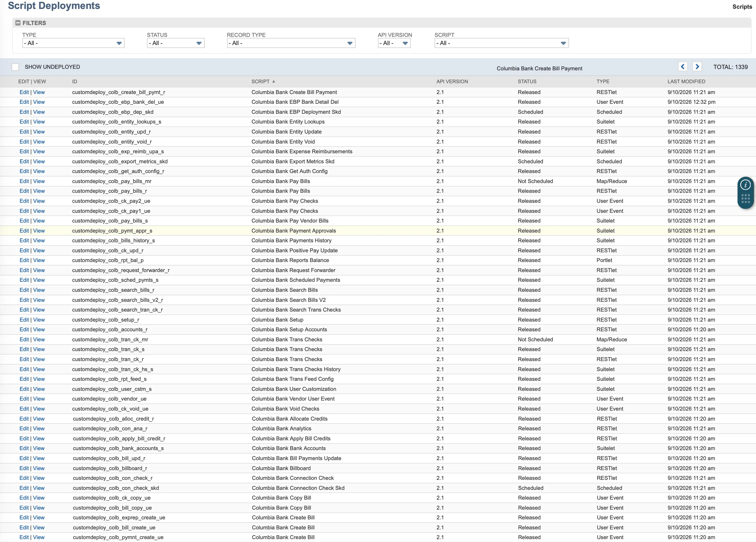Click Columbia Bank Entity Lookups script name
Image resolution: width=756 pixels, height=542 pixels.
[288, 122]
